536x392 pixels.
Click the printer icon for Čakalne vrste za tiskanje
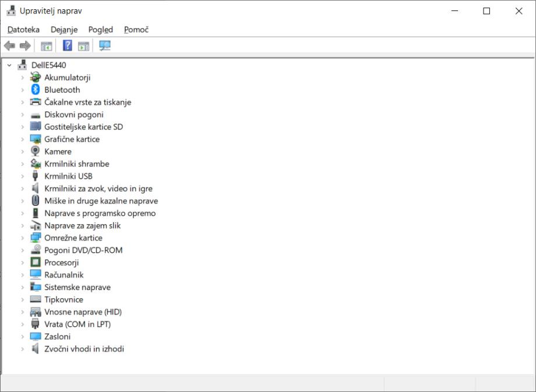point(35,102)
